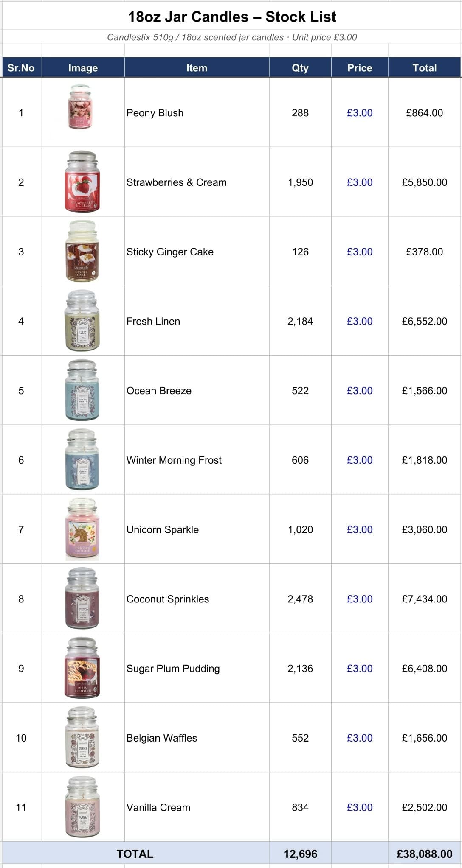Screen dimensions: 462x868
Task: Select the Coconut Sprinkles jar thumbnail
Action: click(82, 598)
